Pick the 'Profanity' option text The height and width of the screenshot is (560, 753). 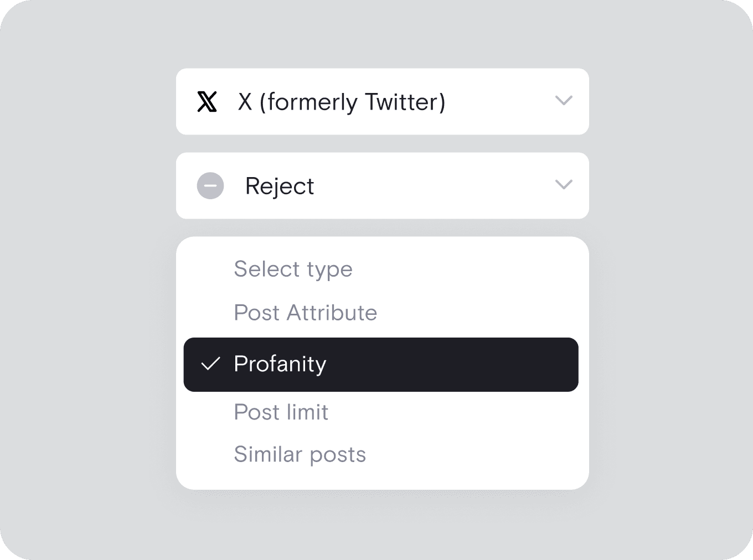[280, 364]
